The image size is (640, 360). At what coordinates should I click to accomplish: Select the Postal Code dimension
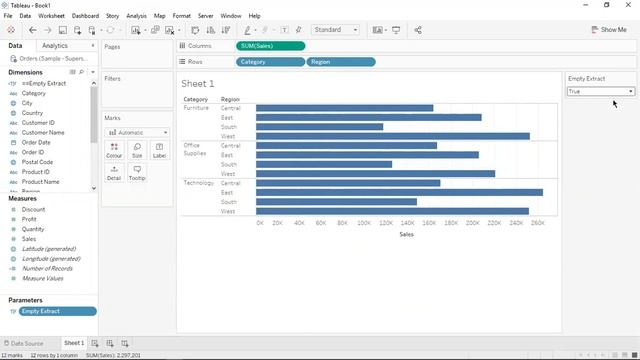37,162
